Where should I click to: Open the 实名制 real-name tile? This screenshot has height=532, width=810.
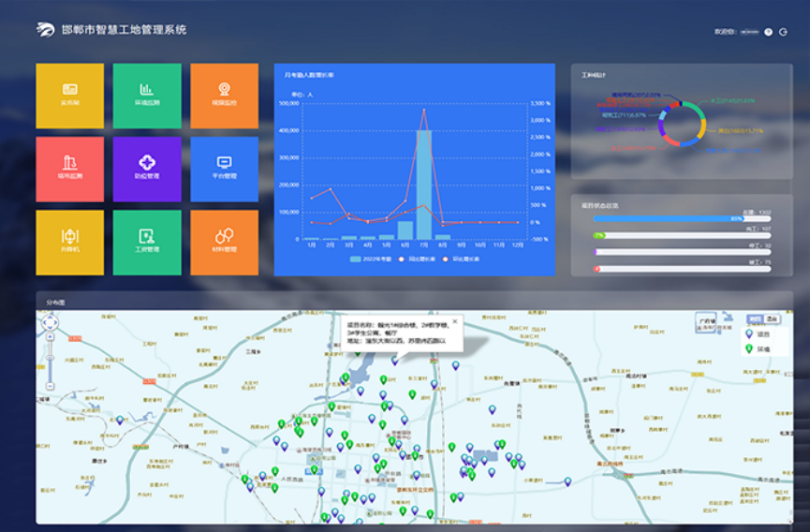pos(69,96)
